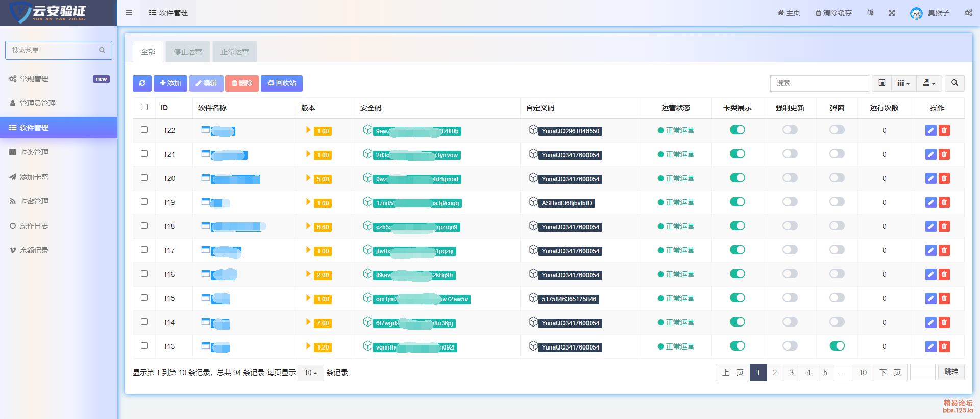Open the columns selection dropdown
The image size is (980, 419).
click(903, 83)
